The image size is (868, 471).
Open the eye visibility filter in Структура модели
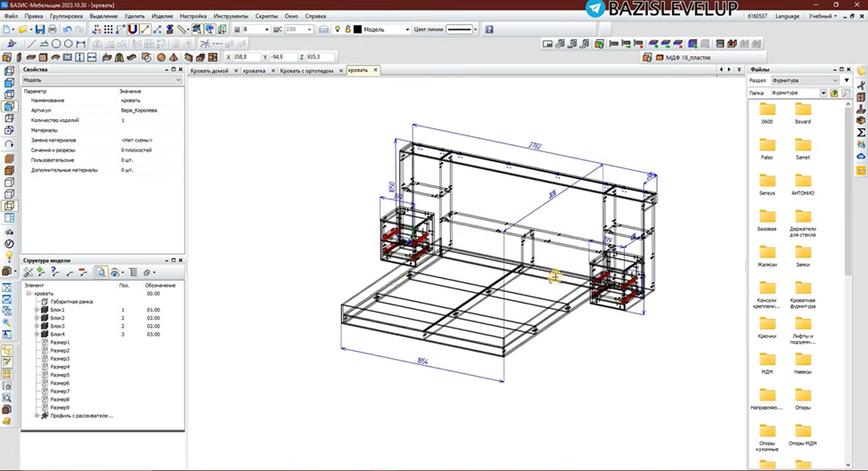pyautogui.click(x=115, y=272)
